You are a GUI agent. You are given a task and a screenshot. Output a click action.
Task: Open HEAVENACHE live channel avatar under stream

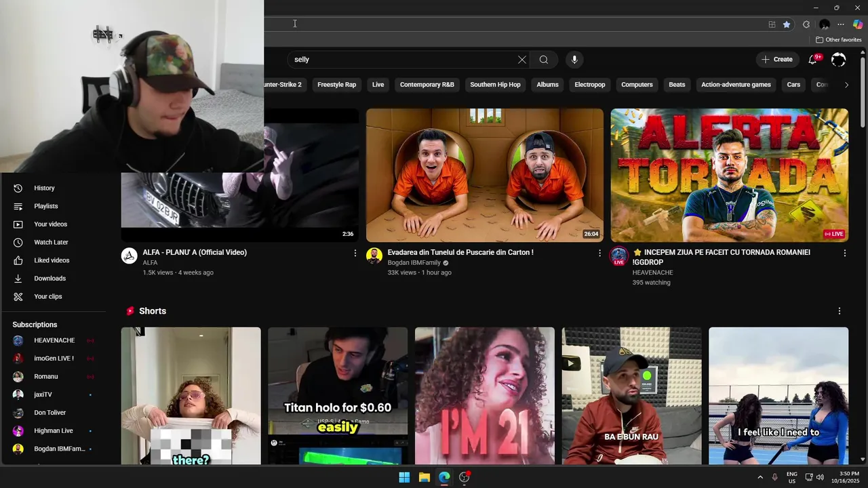619,256
